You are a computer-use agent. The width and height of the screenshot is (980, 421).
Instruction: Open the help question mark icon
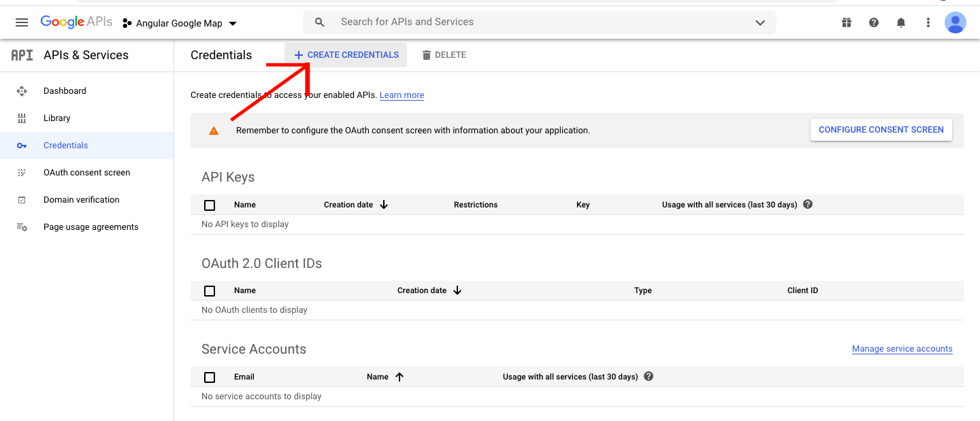tap(874, 22)
